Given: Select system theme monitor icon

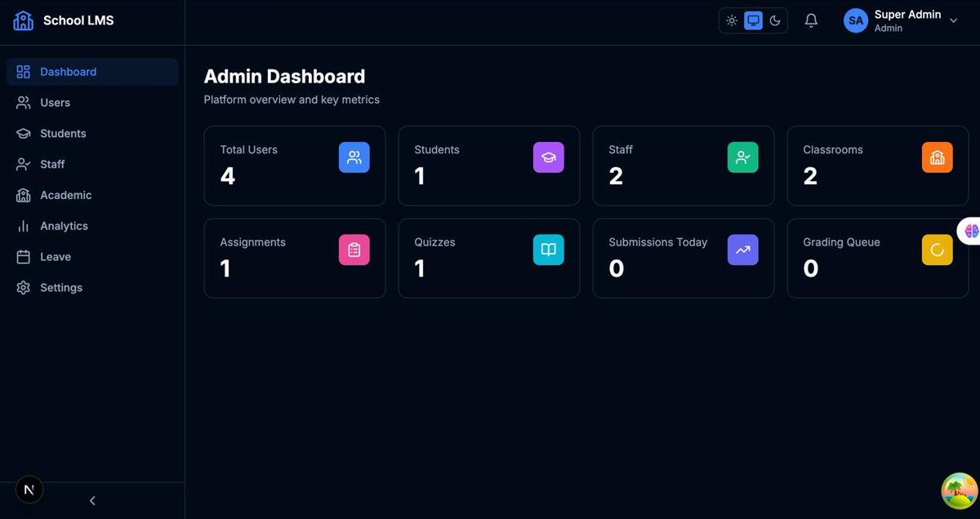Looking at the screenshot, I should click(754, 20).
